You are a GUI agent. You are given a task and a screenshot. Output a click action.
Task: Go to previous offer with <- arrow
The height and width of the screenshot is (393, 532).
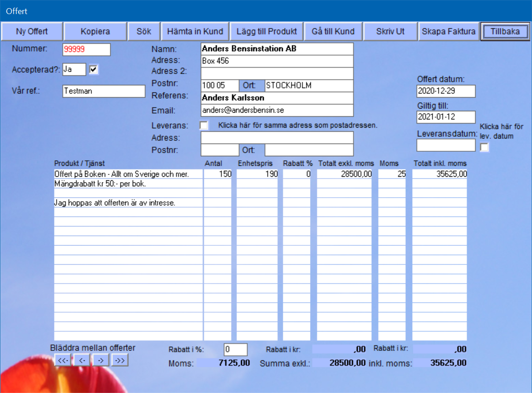(82, 360)
